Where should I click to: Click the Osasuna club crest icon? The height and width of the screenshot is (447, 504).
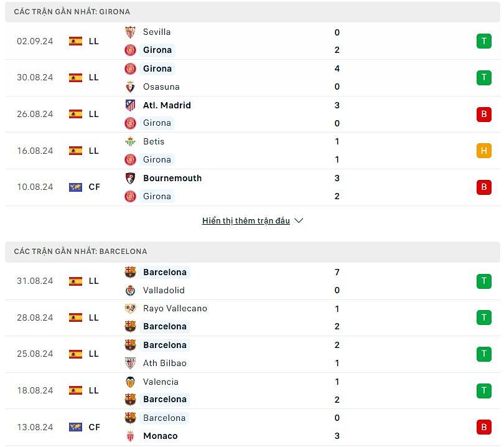point(130,87)
